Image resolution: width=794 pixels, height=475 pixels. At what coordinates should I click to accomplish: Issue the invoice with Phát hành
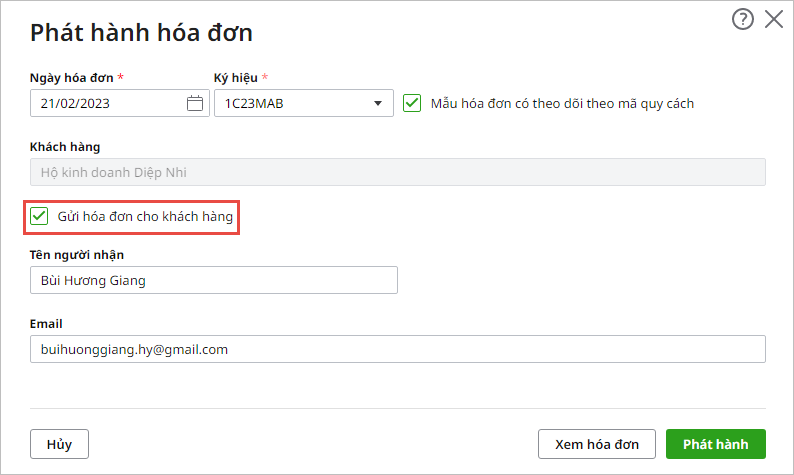point(716,444)
